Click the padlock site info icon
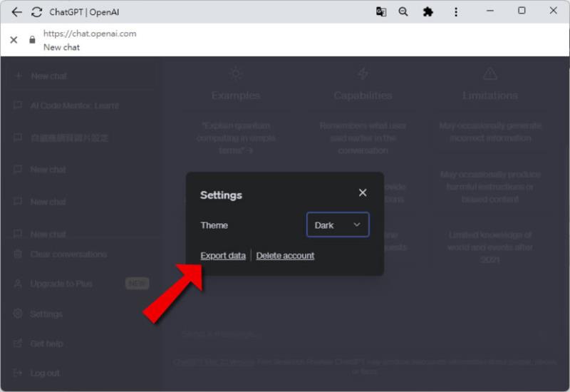Screen dimensions: 570x392 (x=32, y=40)
